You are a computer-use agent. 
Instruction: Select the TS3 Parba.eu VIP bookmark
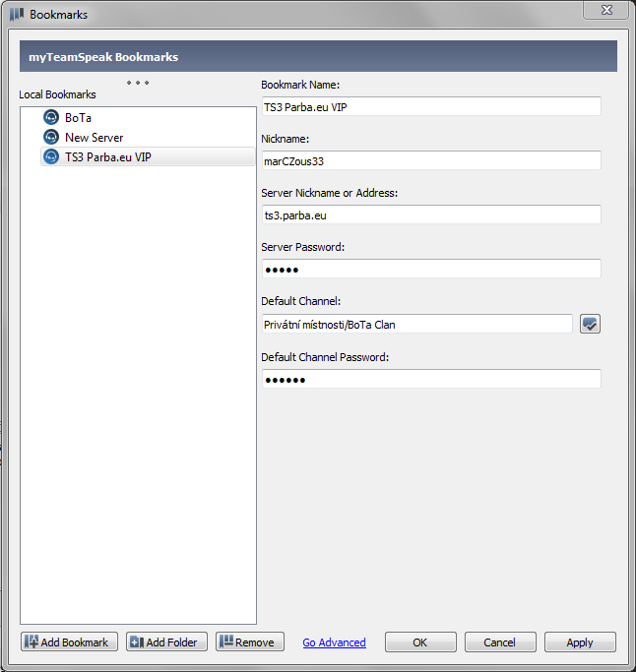tap(148, 156)
